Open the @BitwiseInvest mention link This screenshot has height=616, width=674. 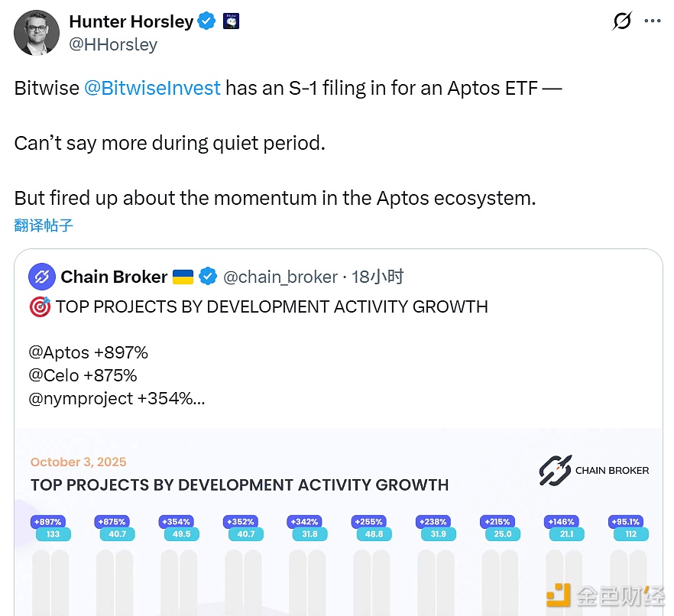[152, 88]
